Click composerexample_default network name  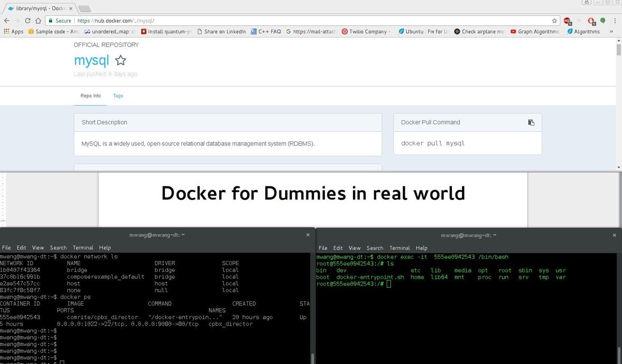click(x=106, y=276)
